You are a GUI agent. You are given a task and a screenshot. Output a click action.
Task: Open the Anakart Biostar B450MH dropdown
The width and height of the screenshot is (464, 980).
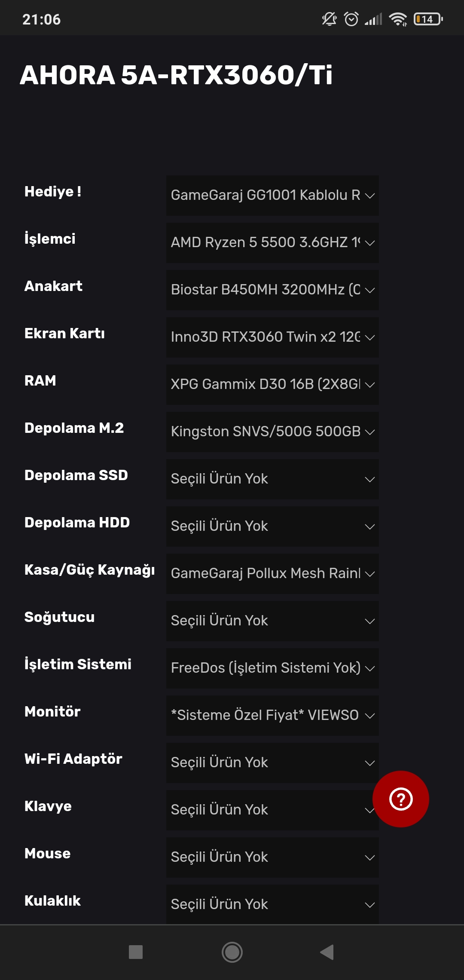coord(272,290)
